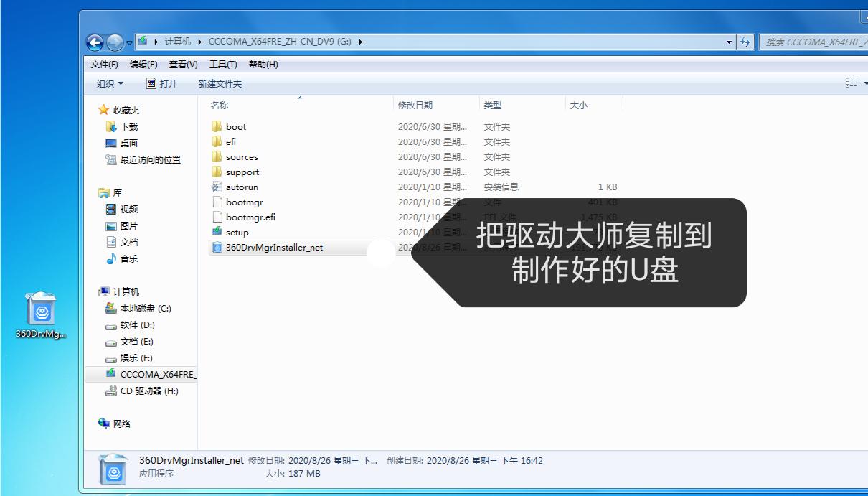Click the refresh icon beside the address bar

[745, 42]
